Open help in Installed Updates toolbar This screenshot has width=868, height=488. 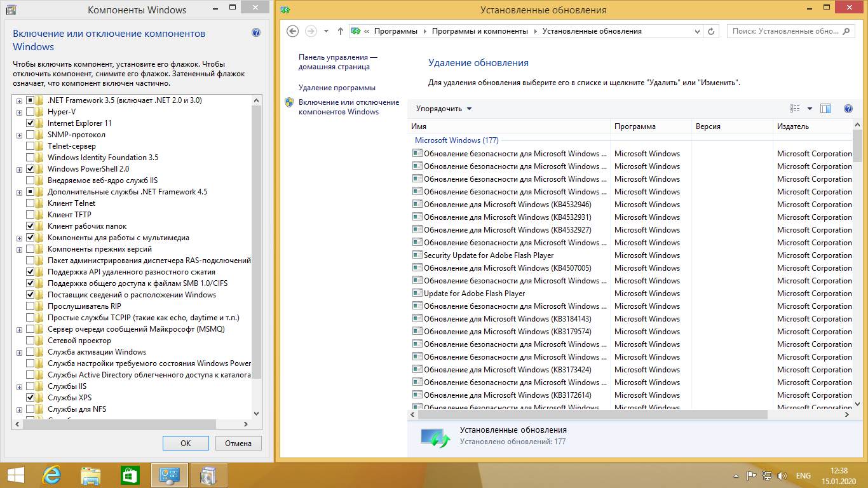point(848,109)
